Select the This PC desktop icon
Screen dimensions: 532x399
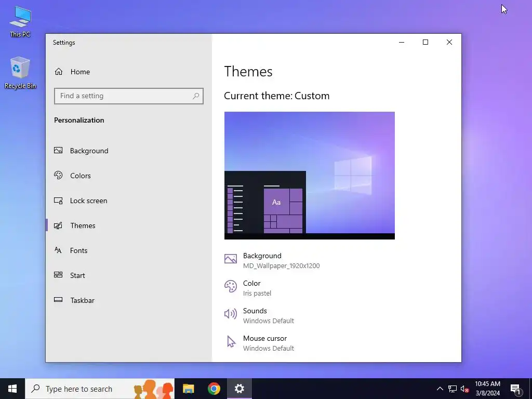pyautogui.click(x=20, y=21)
